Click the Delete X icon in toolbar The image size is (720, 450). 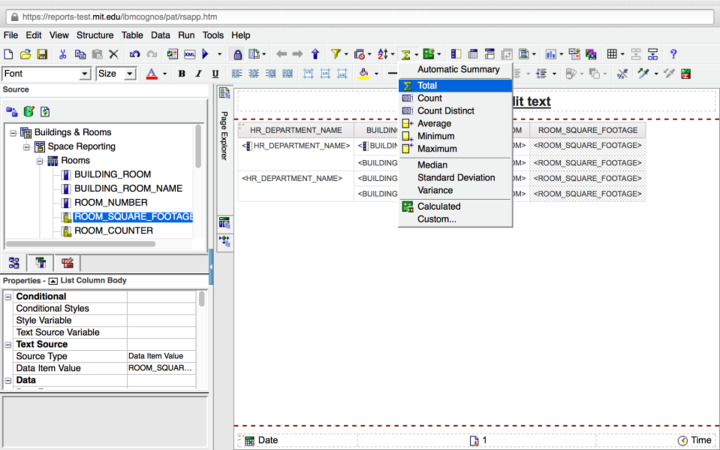point(113,54)
